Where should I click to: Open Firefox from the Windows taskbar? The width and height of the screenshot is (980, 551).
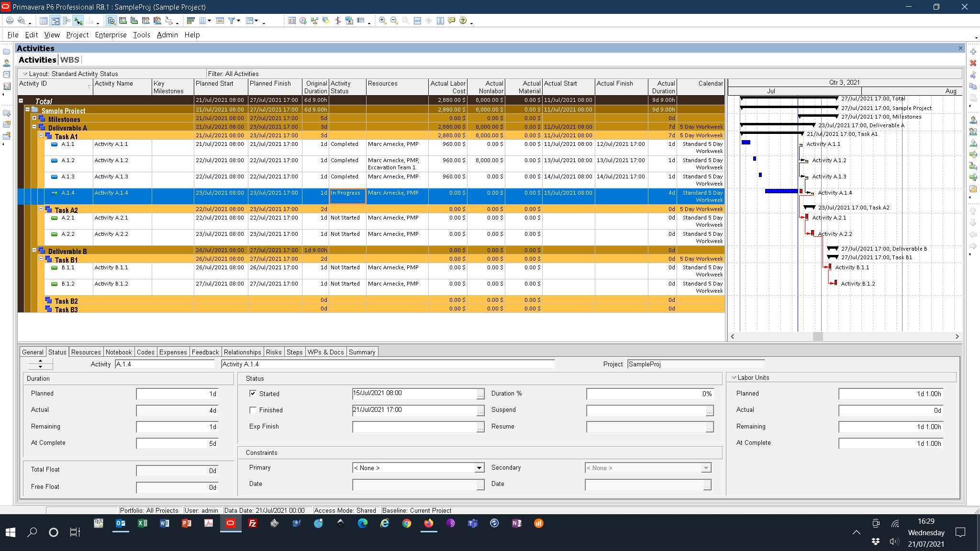point(429,523)
